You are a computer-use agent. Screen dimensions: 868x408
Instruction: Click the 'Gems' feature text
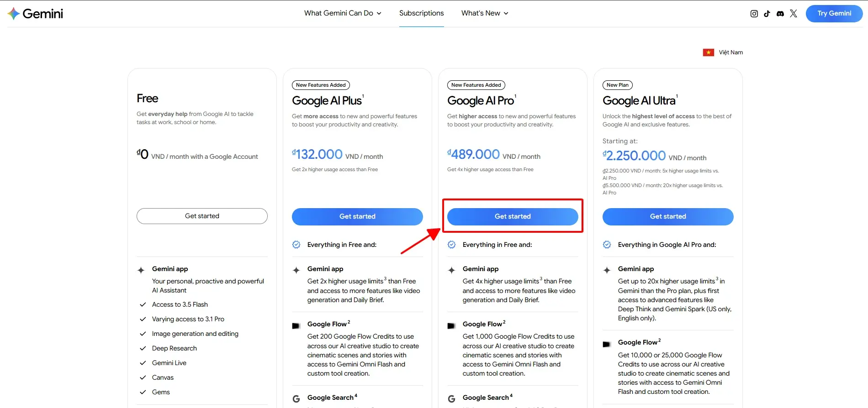tap(161, 392)
